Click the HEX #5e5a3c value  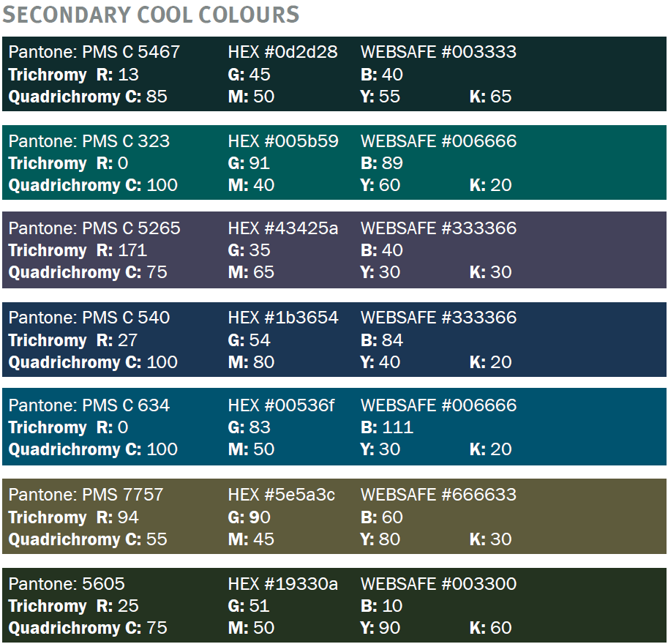pos(281,495)
